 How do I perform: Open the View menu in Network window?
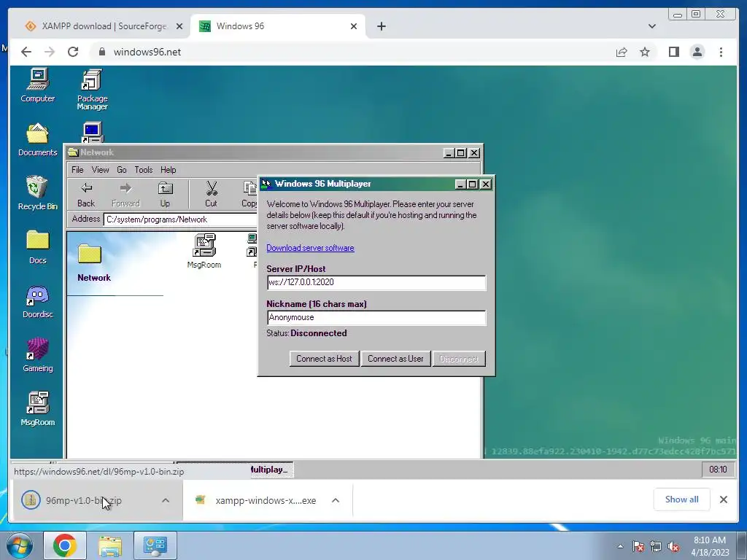100,169
